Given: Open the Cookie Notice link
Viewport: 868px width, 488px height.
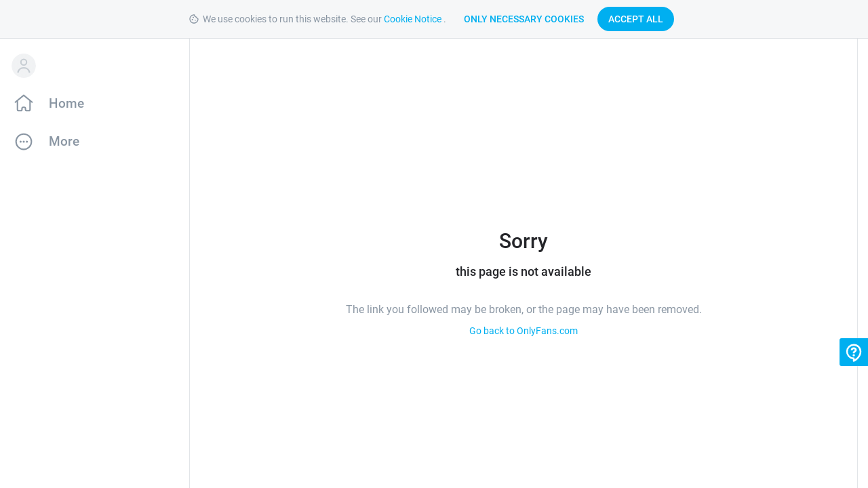Looking at the screenshot, I should pos(412,19).
